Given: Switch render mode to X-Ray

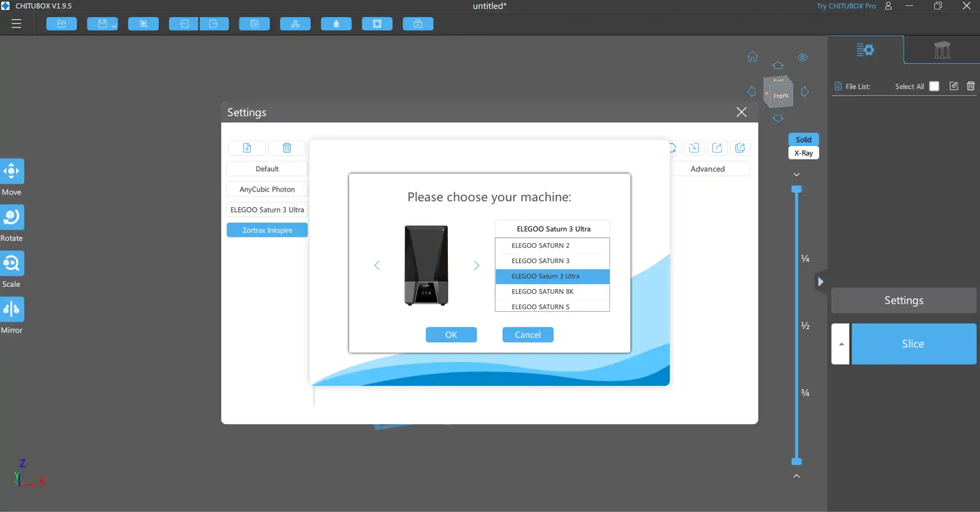Looking at the screenshot, I should click(803, 153).
